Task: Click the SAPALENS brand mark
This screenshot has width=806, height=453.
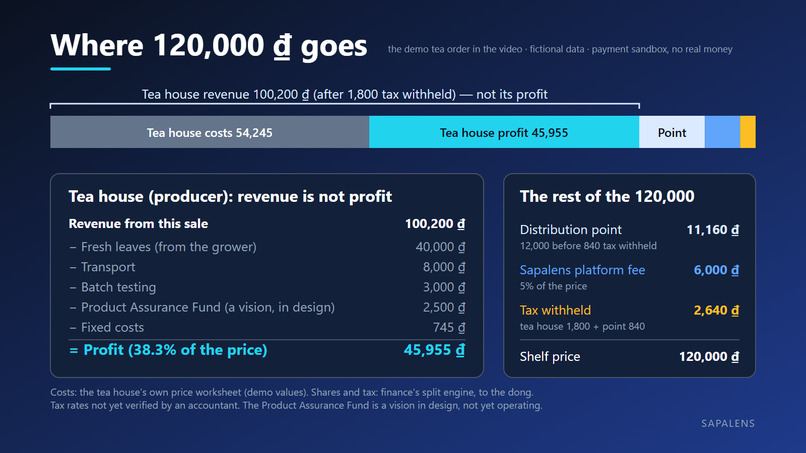Action: [x=728, y=423]
